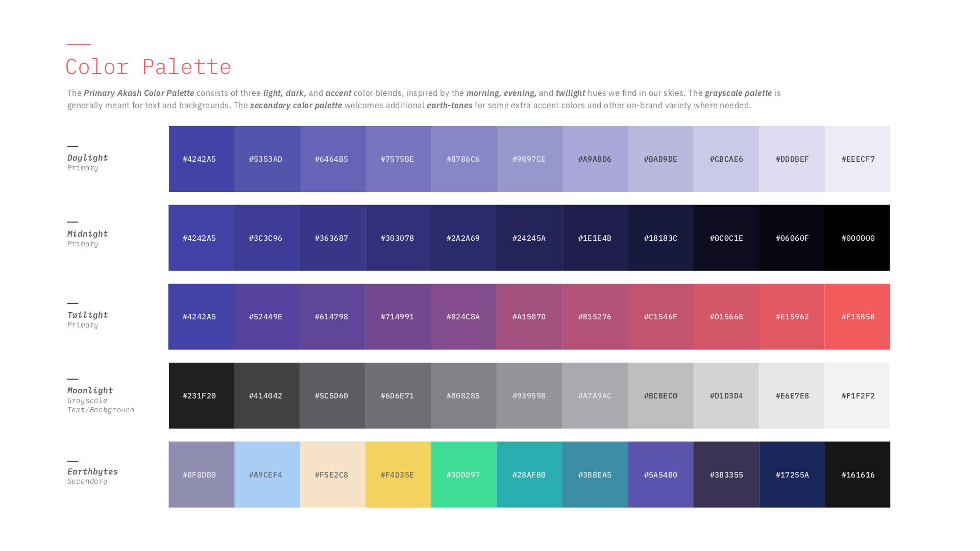This screenshot has width=980, height=551.
Task: Select the #EEECF7 lightest Daylight swatch
Action: [857, 159]
